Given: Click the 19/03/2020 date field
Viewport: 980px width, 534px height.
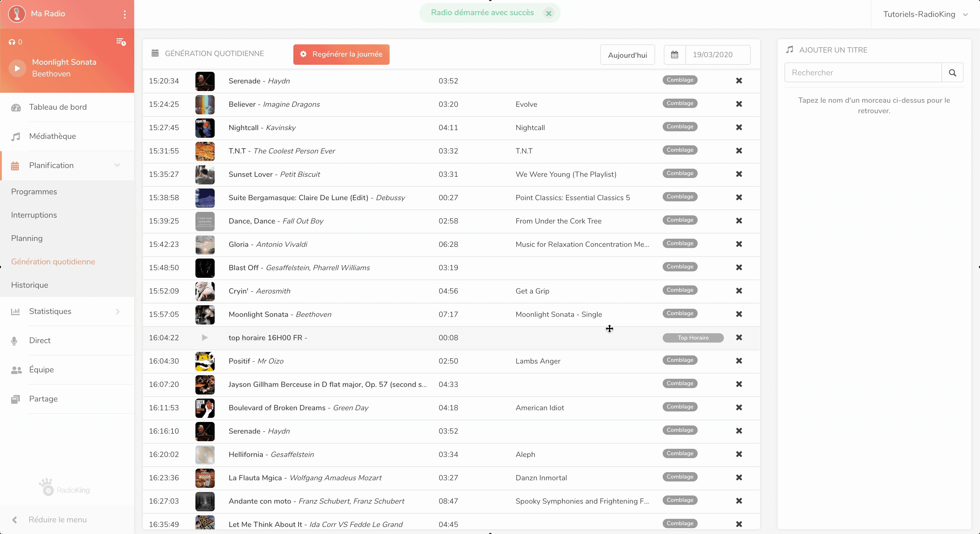Looking at the screenshot, I should (717, 55).
